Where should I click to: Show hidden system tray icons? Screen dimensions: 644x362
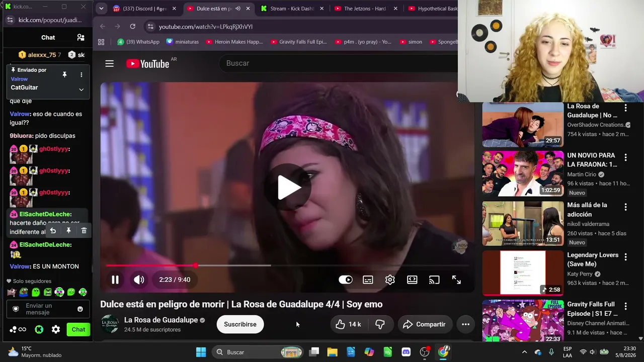[x=524, y=352]
